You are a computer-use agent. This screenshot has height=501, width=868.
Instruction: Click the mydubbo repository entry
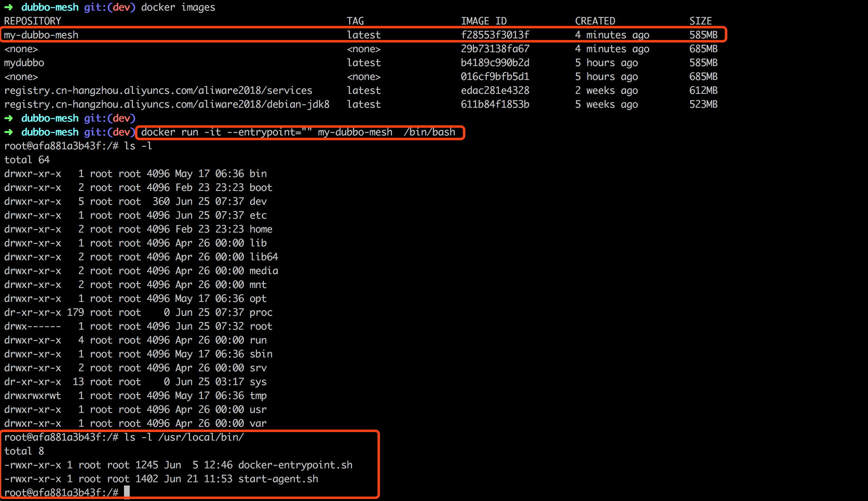click(x=24, y=63)
